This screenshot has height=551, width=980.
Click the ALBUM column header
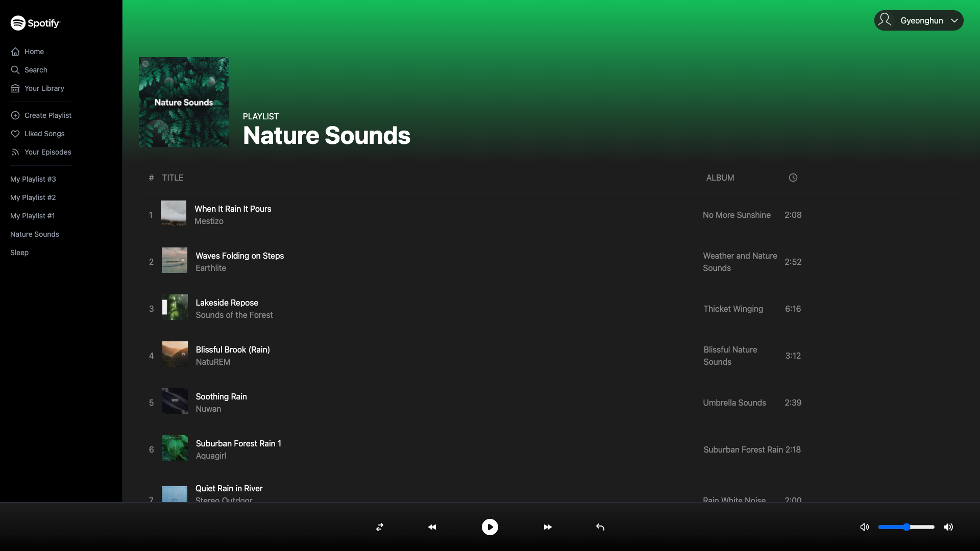pos(720,178)
